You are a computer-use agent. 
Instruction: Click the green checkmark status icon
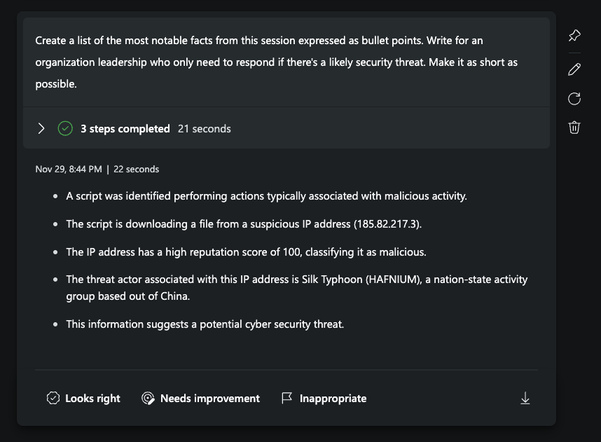[65, 128]
